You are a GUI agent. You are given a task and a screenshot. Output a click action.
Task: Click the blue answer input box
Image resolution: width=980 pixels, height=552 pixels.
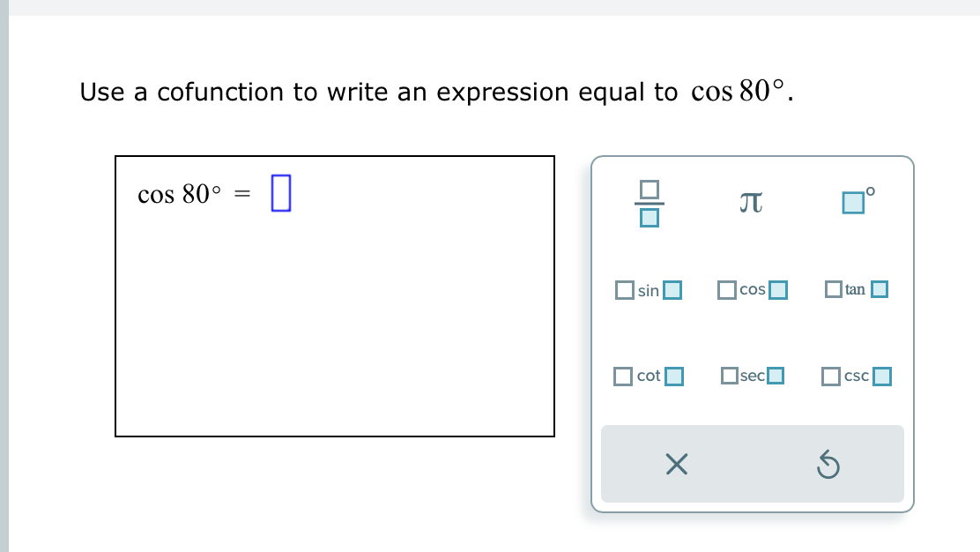click(x=280, y=193)
